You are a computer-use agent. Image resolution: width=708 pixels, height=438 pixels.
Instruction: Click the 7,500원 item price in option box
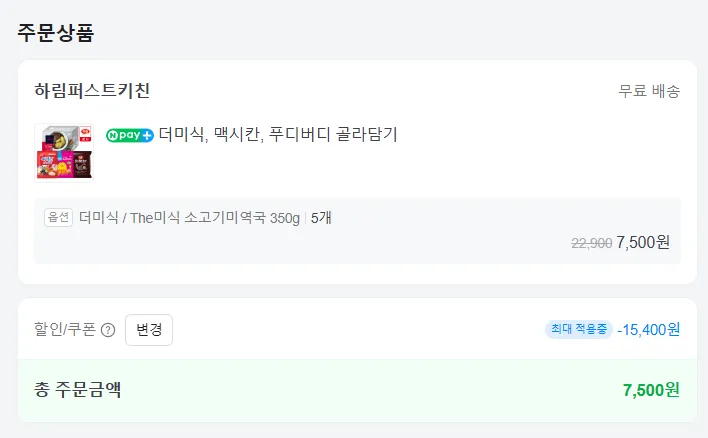643,241
